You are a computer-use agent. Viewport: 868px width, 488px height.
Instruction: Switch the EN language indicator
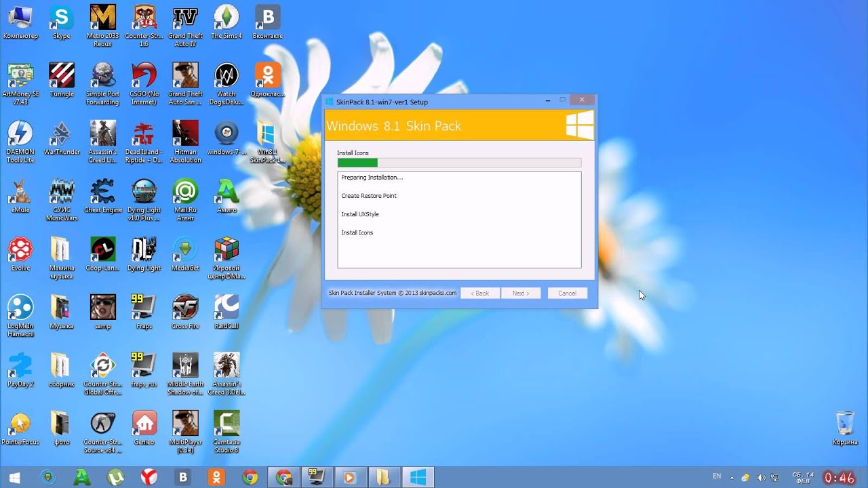click(x=717, y=477)
